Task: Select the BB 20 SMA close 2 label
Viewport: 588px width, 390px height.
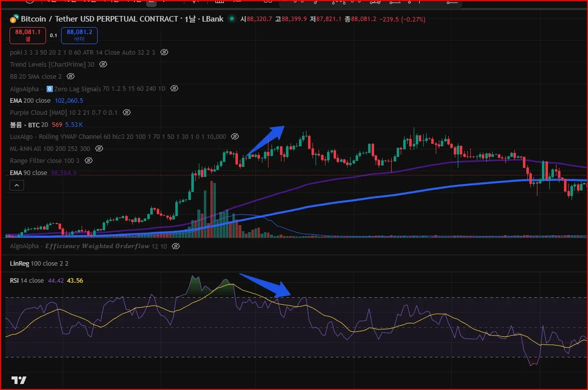Action: [x=36, y=76]
